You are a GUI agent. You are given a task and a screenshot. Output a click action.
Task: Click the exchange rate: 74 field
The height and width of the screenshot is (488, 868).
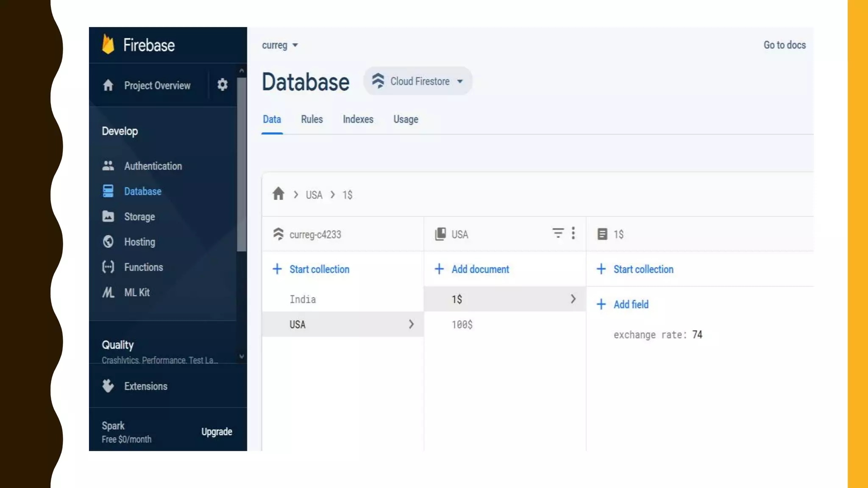(658, 335)
